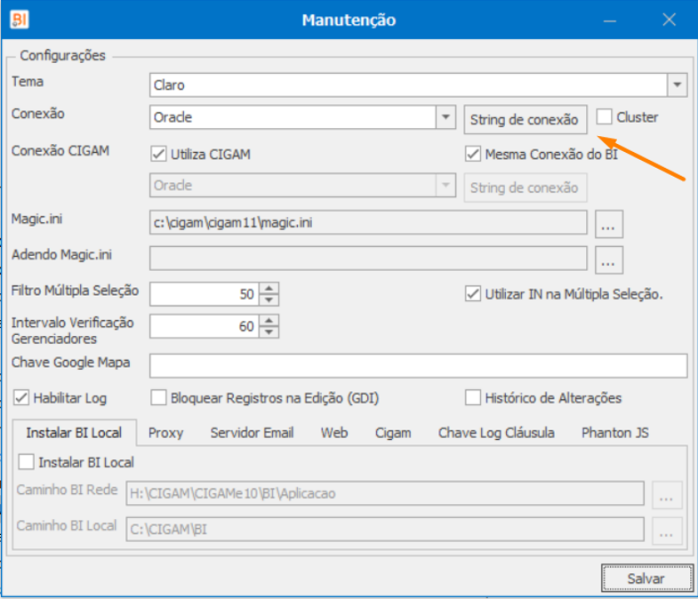Click the Caminho BI Local path field
Image resolution: width=698 pixels, height=599 pixels.
tap(385, 529)
